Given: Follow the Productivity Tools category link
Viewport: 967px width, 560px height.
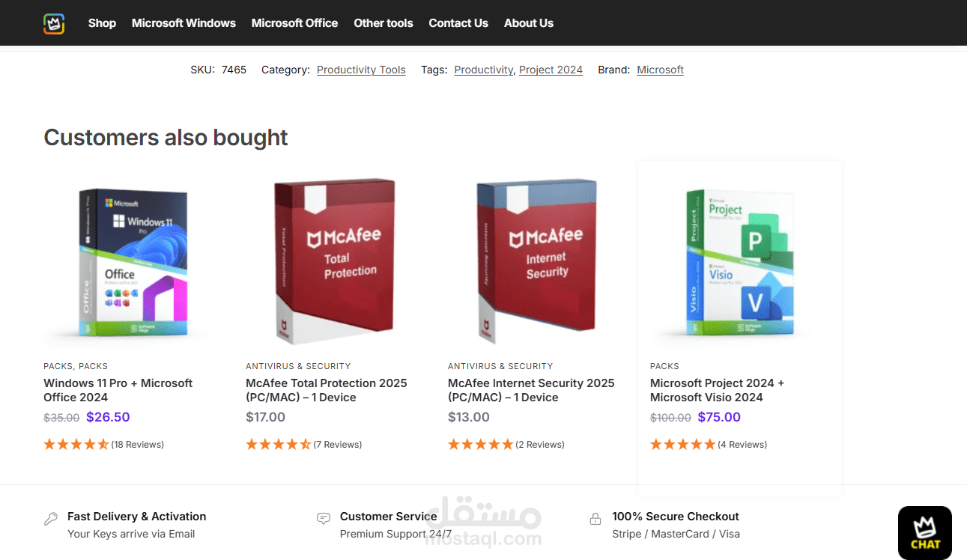Looking at the screenshot, I should click(x=361, y=70).
